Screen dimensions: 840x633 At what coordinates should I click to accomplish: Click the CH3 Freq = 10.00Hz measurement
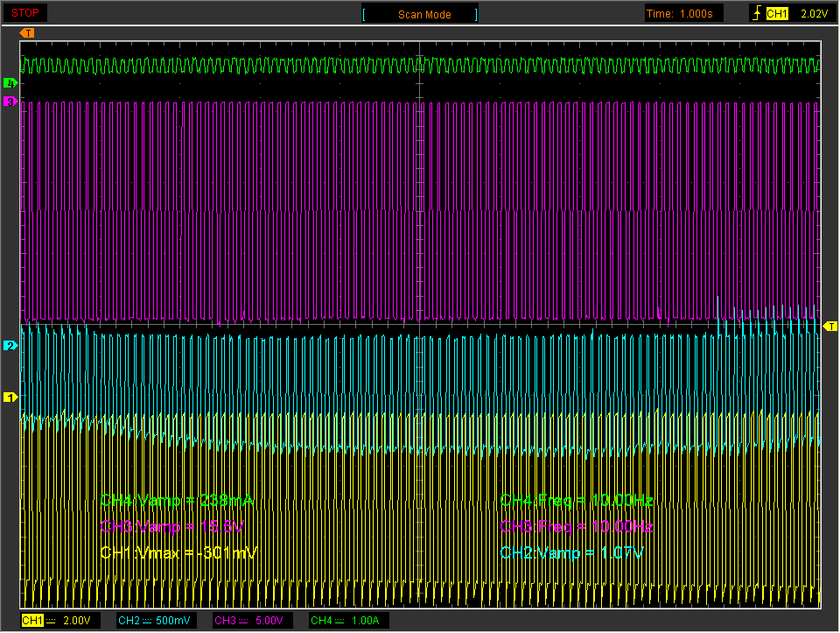576,526
